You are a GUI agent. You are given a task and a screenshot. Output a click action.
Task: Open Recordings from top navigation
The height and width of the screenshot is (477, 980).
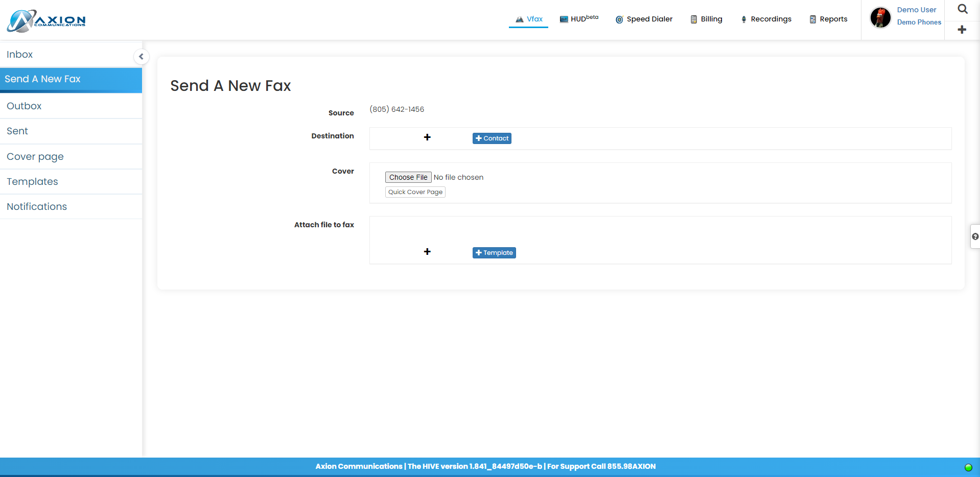pos(766,19)
